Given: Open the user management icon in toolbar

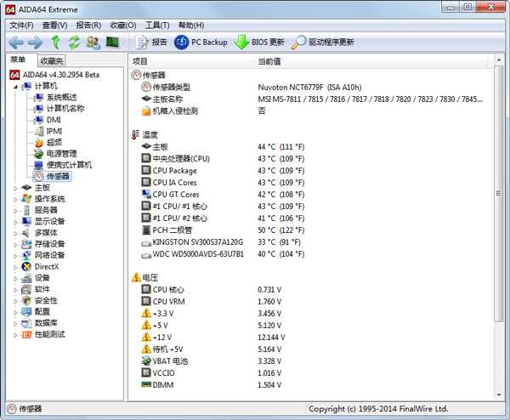Looking at the screenshot, I should (x=93, y=43).
